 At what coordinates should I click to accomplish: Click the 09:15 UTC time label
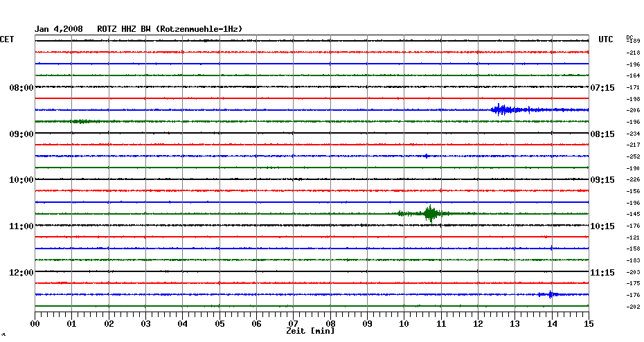[602, 180]
